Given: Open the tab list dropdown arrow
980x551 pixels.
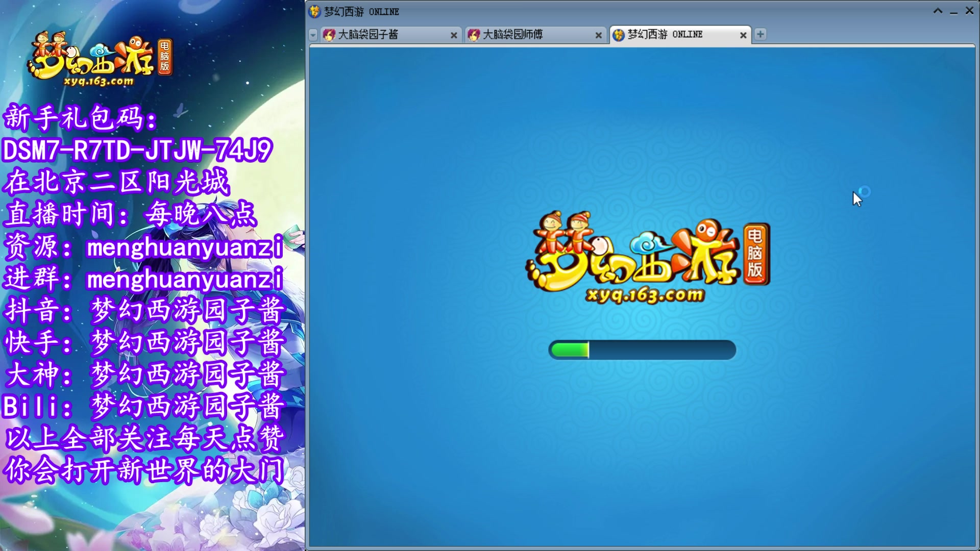Looking at the screenshot, I should 313,35.
